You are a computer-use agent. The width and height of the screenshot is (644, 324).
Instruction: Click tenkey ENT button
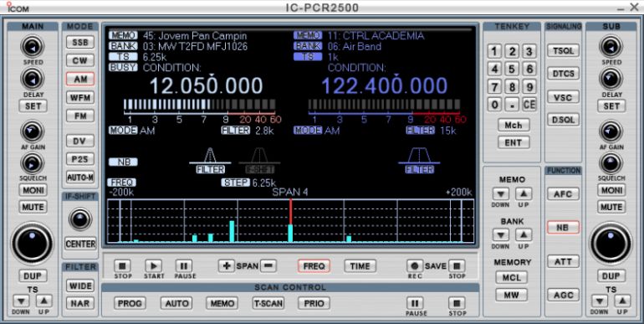click(x=514, y=142)
